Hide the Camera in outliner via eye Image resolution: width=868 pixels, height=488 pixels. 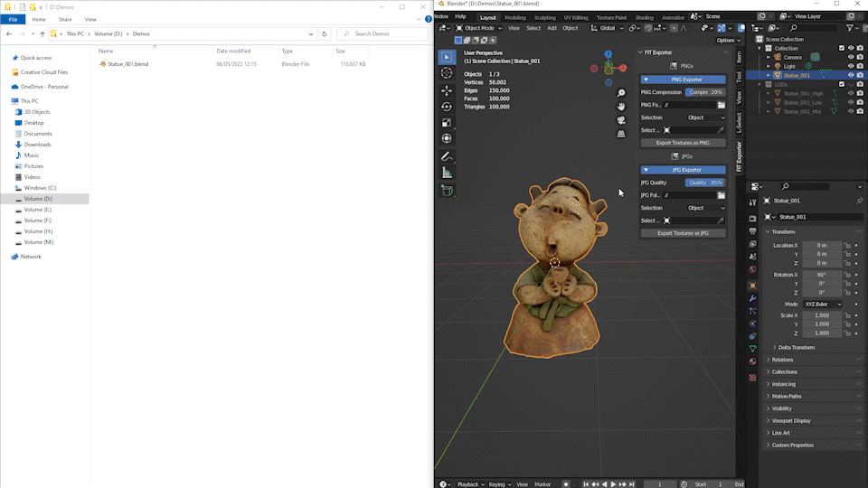click(851, 57)
